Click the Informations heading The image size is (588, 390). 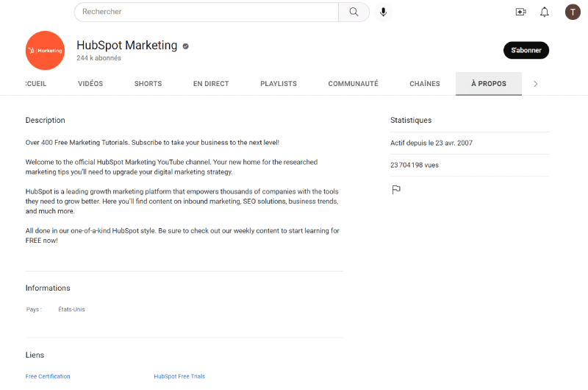coord(48,288)
